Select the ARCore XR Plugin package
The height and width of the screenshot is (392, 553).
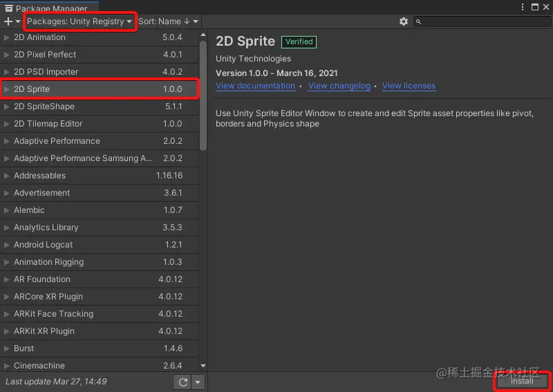[x=100, y=297]
